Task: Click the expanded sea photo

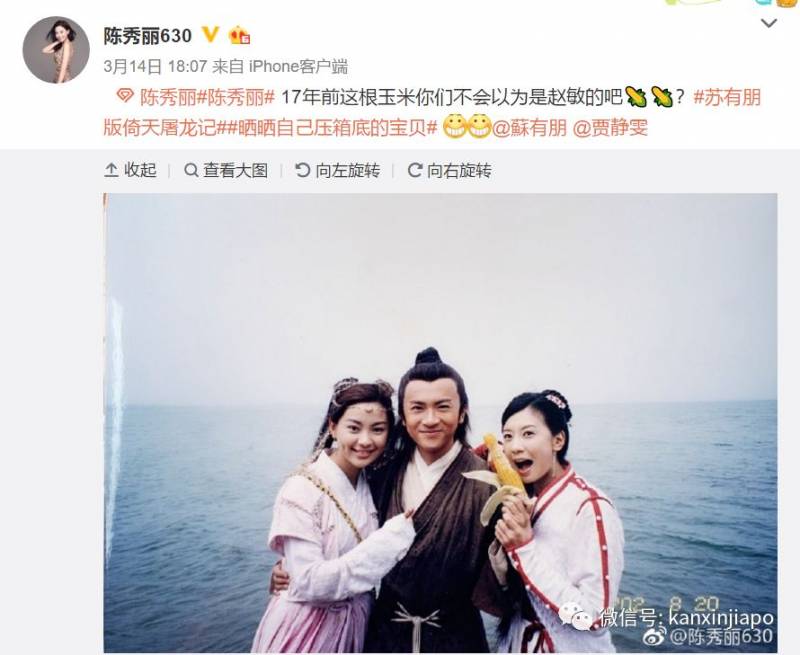Action: click(x=440, y=423)
